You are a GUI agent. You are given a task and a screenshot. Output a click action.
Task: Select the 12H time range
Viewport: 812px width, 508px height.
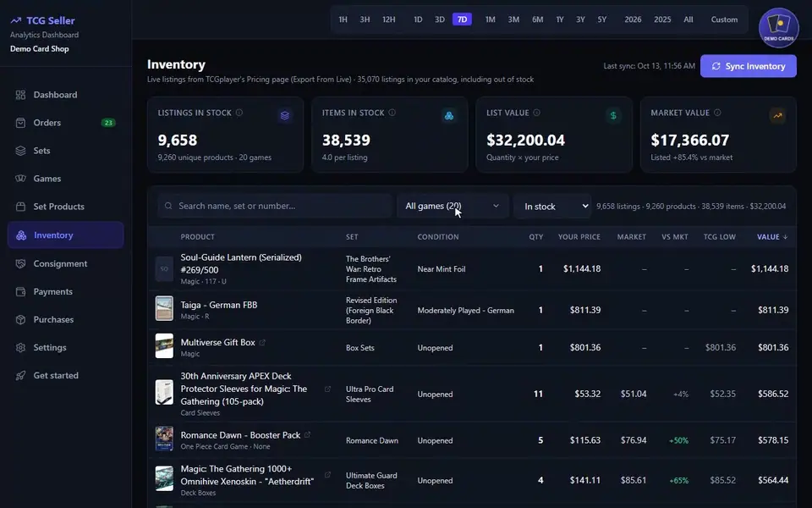(389, 19)
